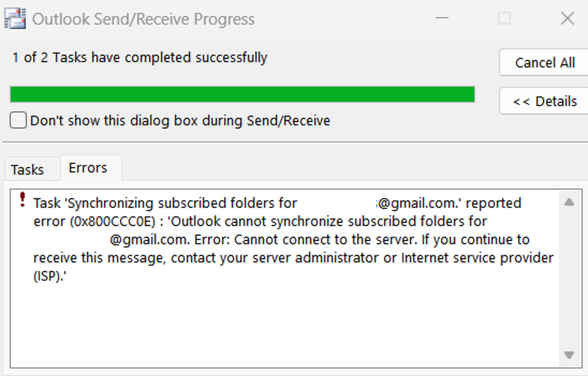The image size is (588, 376).
Task: Click the error code 0x800CCC0E text
Action: 113,221
